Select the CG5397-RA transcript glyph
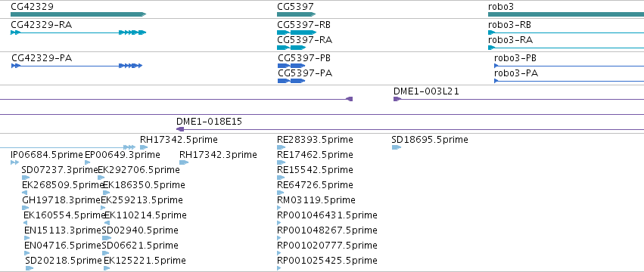The image size is (644, 272). point(291,48)
